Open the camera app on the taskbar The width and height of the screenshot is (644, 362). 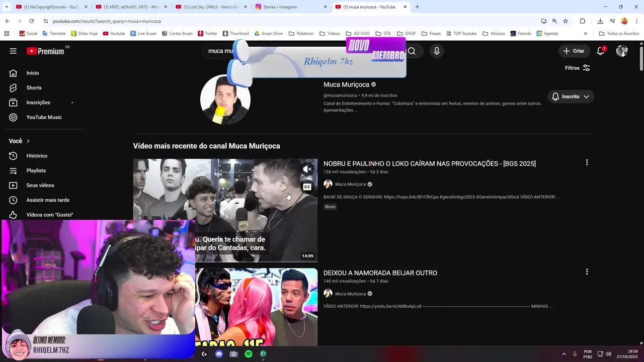pyautogui.click(x=233, y=354)
